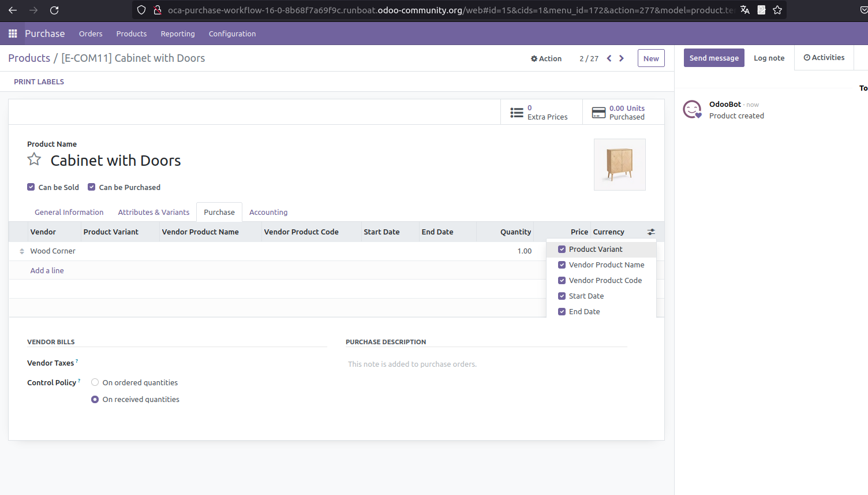Bookmark this page with star icon

pyautogui.click(x=777, y=10)
